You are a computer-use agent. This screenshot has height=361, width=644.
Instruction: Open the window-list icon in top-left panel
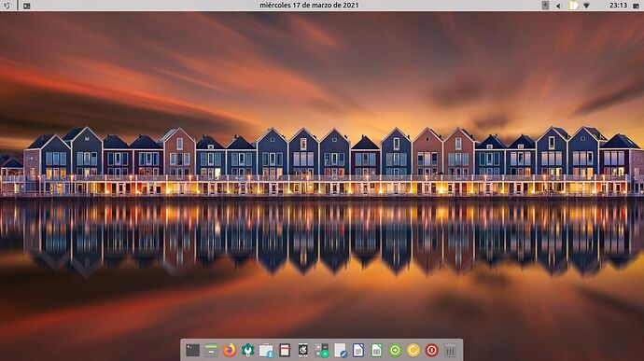27,6
